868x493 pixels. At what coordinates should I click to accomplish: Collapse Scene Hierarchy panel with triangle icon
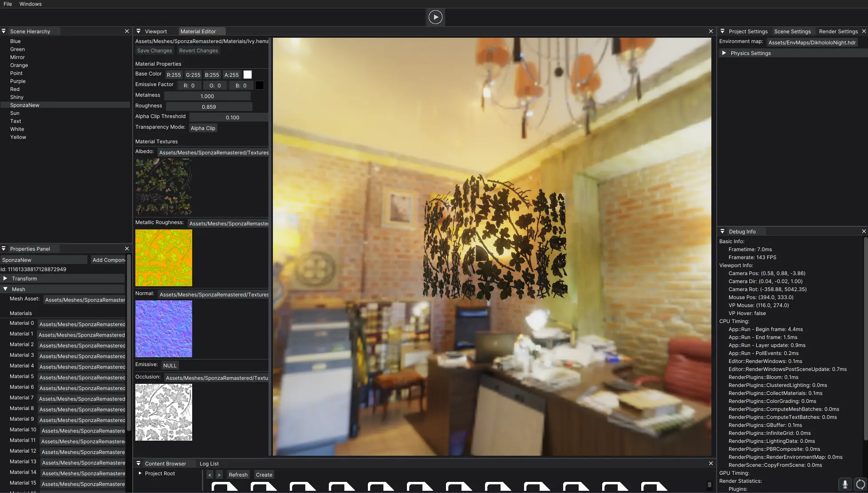pyautogui.click(x=4, y=32)
